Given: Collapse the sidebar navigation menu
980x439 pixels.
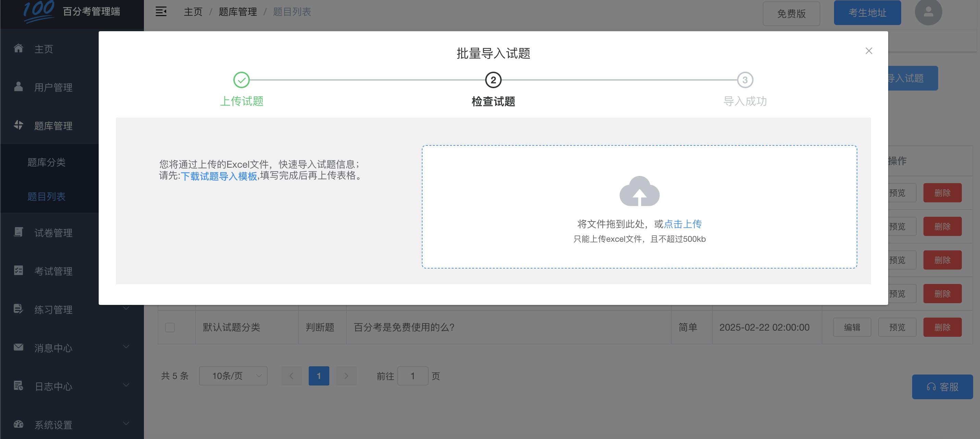Looking at the screenshot, I should click(x=161, y=12).
